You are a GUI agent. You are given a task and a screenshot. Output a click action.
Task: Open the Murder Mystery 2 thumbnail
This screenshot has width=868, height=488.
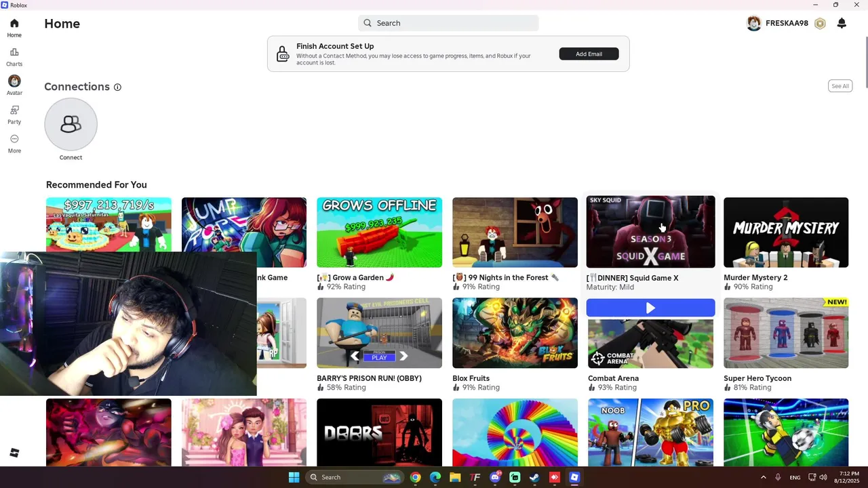pyautogui.click(x=786, y=232)
